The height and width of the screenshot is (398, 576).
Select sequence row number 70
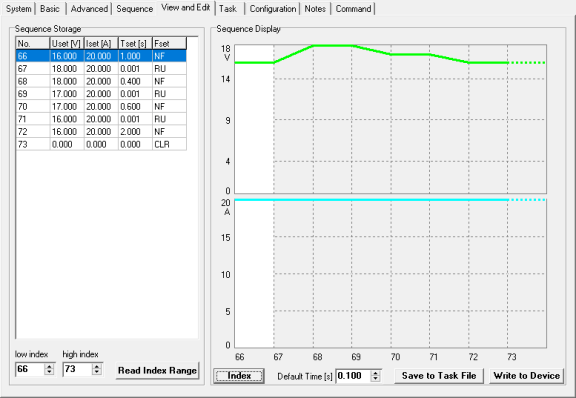[101, 106]
